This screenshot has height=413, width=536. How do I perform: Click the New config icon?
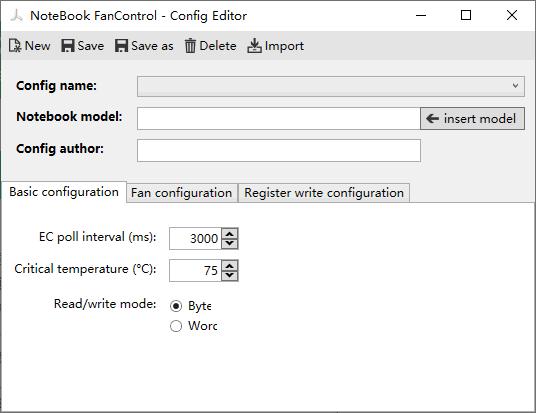(x=15, y=46)
